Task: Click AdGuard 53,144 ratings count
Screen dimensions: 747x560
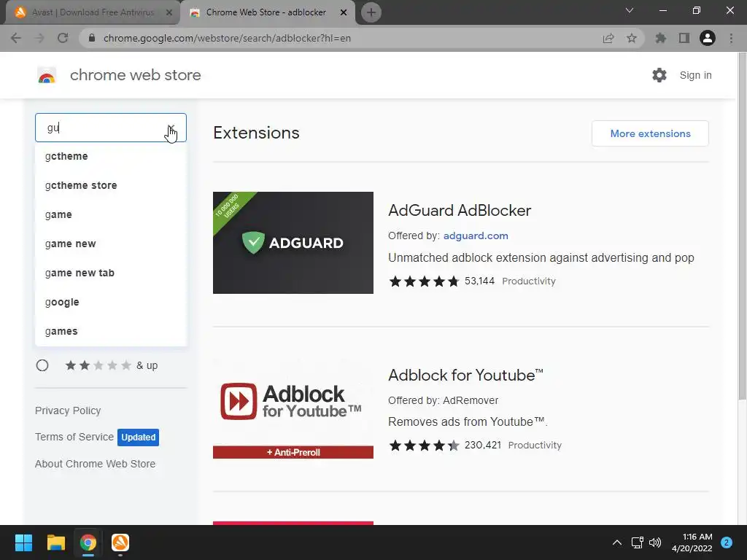Action: (479, 281)
